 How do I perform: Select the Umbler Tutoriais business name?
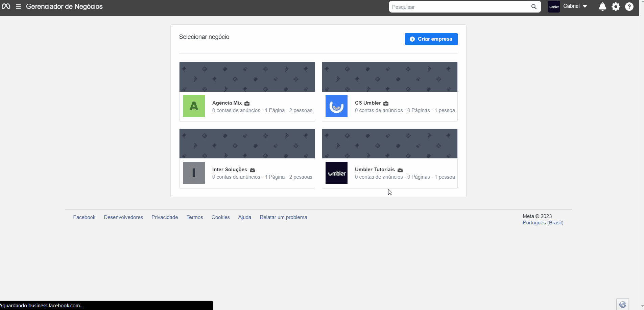375,170
